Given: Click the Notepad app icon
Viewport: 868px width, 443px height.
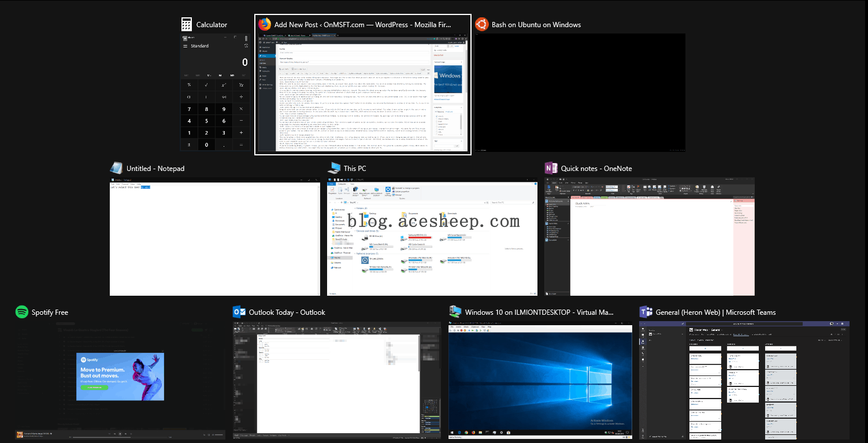Looking at the screenshot, I should [x=117, y=168].
